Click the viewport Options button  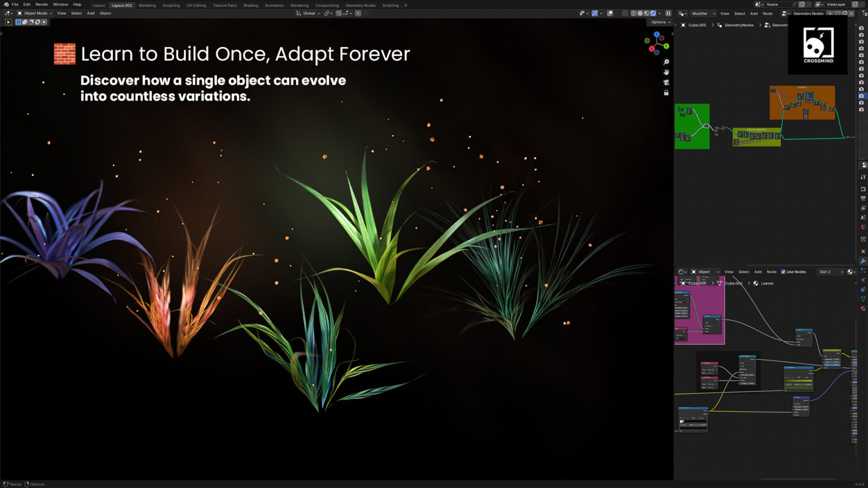pos(660,22)
